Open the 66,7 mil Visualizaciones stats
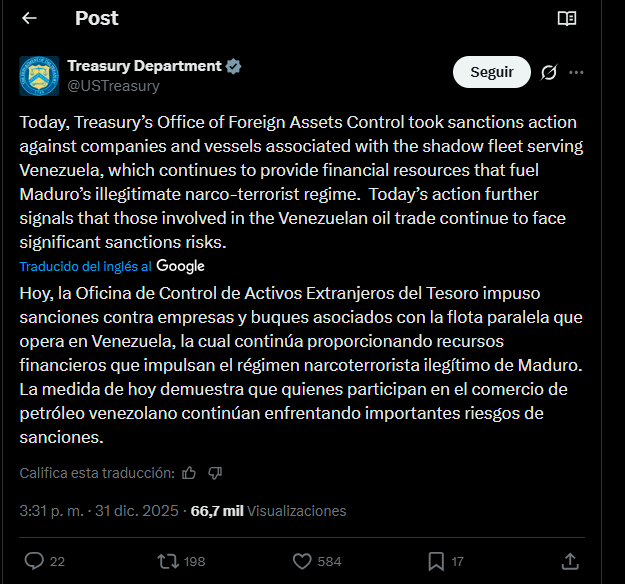 [x=268, y=511]
